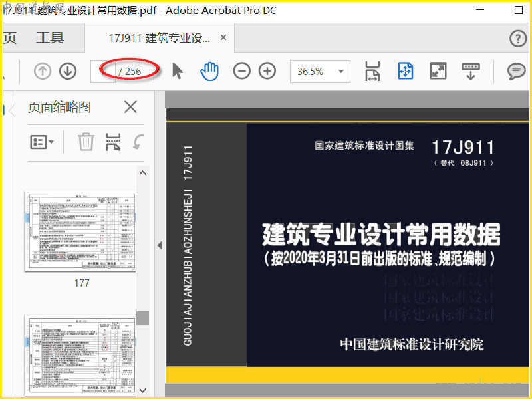This screenshot has height=399, width=532.
Task: Select the 17J911 建筑专业设 document tab
Action: point(160,38)
